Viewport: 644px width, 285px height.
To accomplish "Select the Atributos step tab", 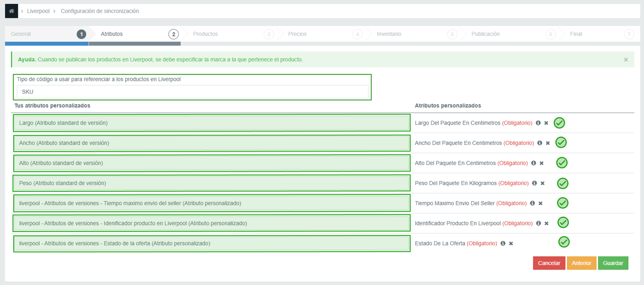I will [x=136, y=34].
